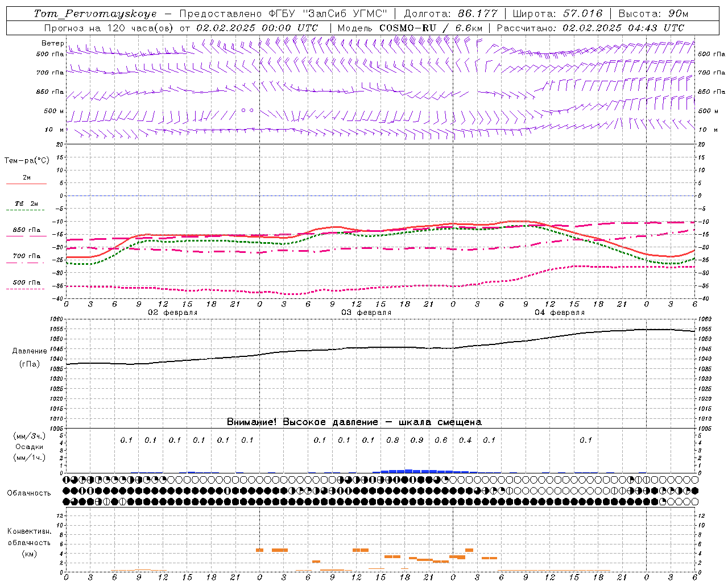Click the Облачность cloud cover label
Viewport: 728px width, 582px height.
pos(28,493)
